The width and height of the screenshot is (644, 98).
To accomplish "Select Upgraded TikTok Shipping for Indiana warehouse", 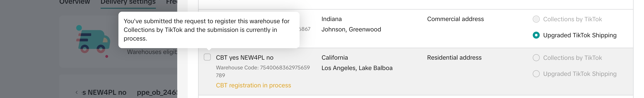I will pyautogui.click(x=536, y=35).
